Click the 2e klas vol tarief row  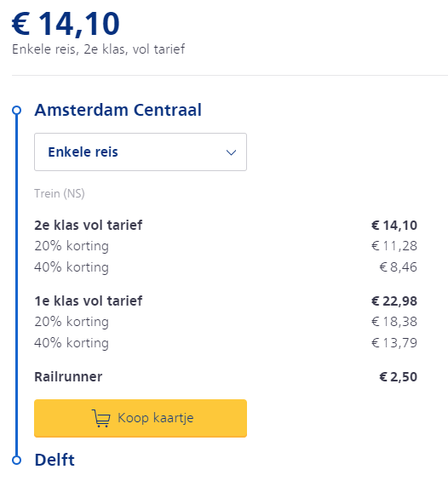(226, 225)
